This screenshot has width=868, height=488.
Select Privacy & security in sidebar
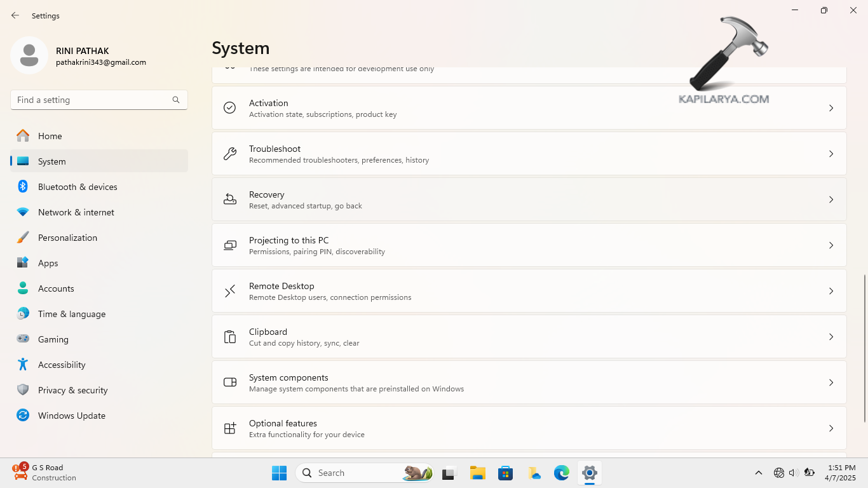[x=72, y=390]
